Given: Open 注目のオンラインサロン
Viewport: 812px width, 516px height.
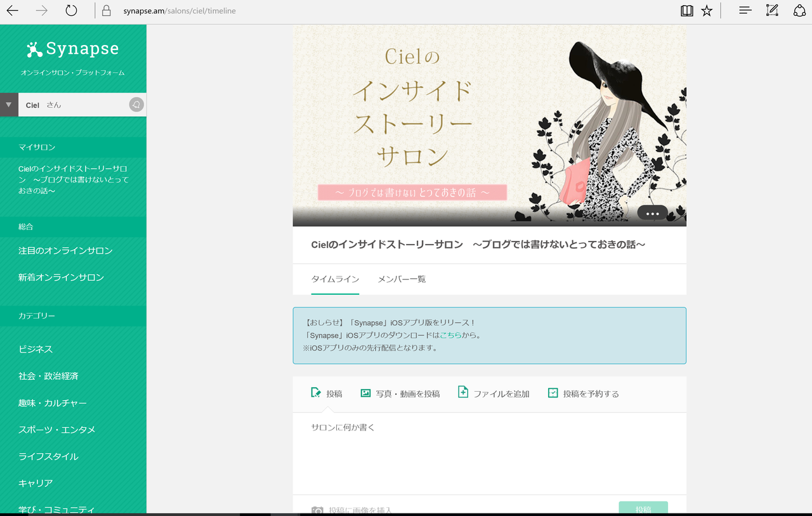Looking at the screenshot, I should (65, 250).
